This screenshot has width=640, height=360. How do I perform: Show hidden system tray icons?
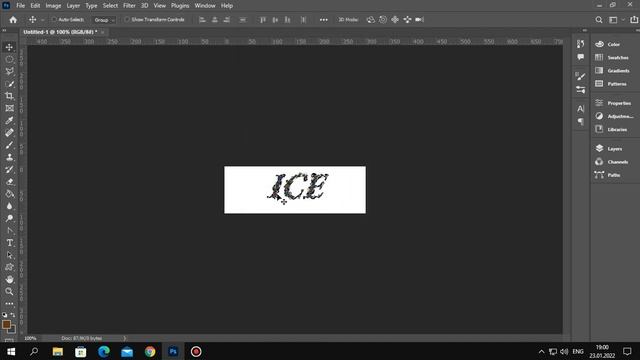click(541, 351)
